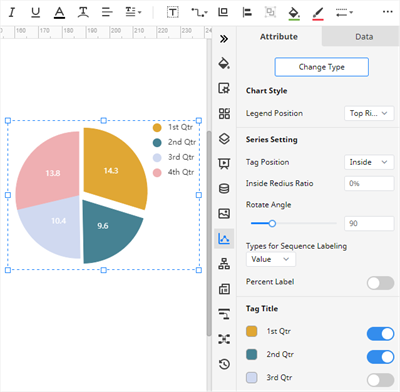The image size is (400, 392).
Task: Open Sequence Labeling Value dropdown
Action: 271,259
